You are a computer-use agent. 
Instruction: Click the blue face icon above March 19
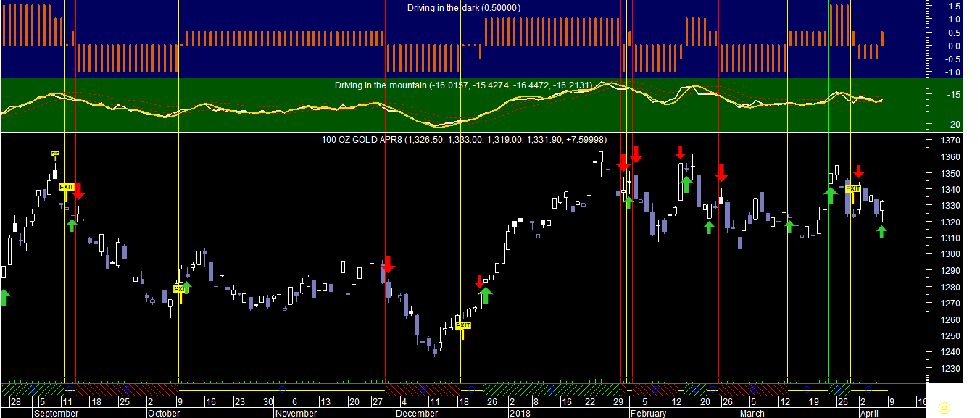805,388
